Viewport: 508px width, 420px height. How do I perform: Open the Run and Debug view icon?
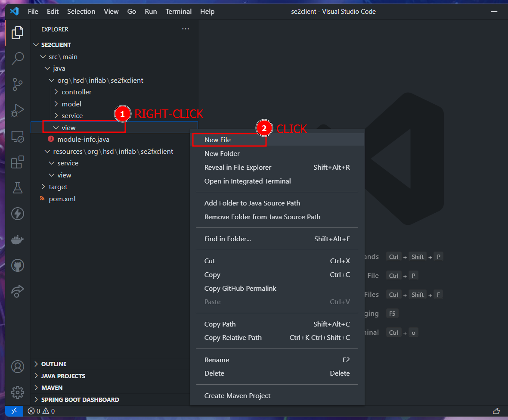tap(18, 110)
